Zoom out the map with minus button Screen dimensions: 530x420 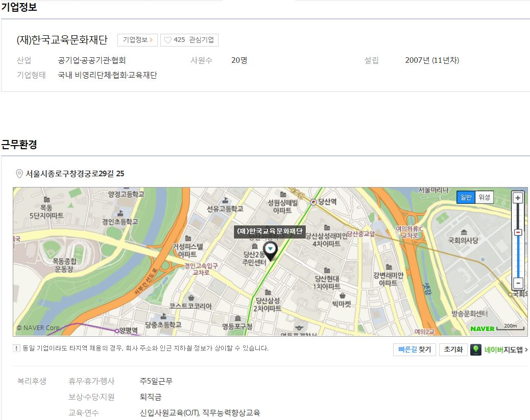[x=518, y=283]
